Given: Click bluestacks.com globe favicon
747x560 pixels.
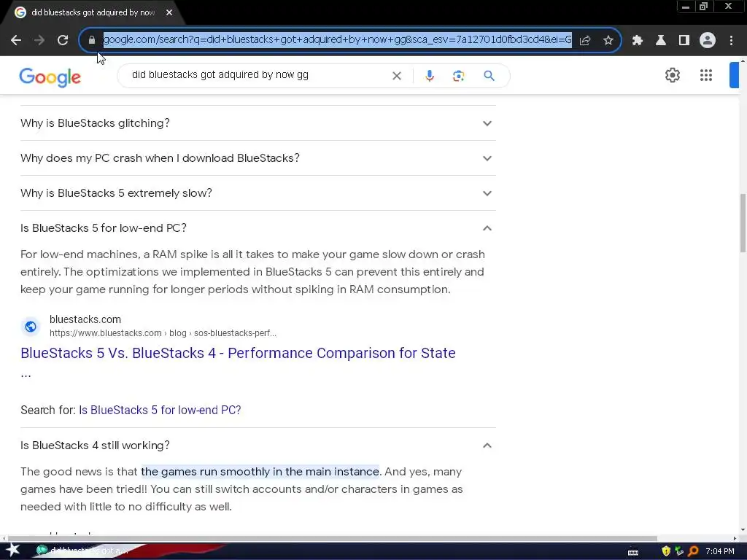Looking at the screenshot, I should pos(31,326).
